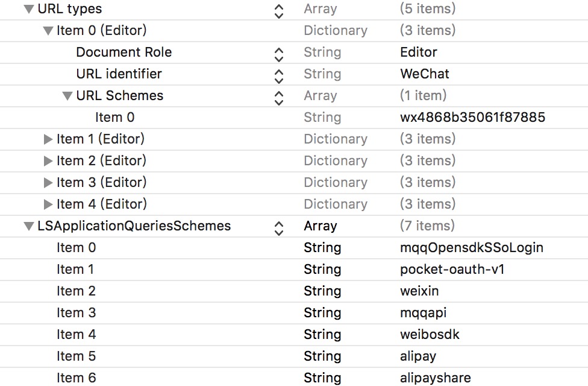Select the weixin scheme value
Viewport: 588px width, 386px height.
pos(419,291)
